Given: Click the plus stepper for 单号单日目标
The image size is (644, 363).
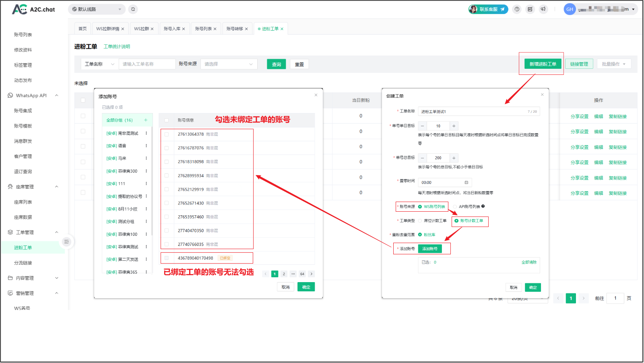Looking at the screenshot, I should tap(454, 126).
